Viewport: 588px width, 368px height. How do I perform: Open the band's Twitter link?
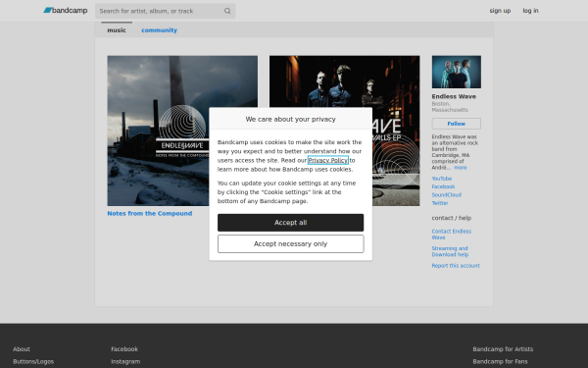pos(440,203)
